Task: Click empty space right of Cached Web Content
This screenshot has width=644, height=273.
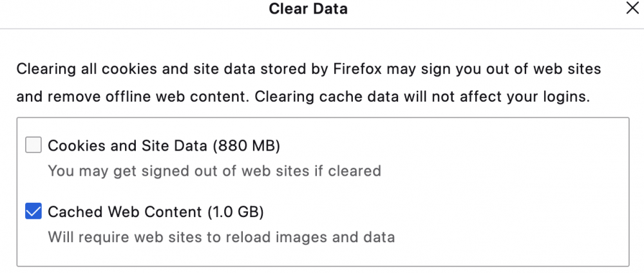Action: [x=451, y=211]
